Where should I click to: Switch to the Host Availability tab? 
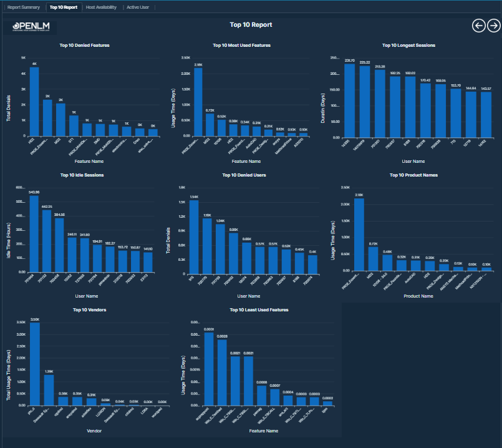[x=101, y=7]
